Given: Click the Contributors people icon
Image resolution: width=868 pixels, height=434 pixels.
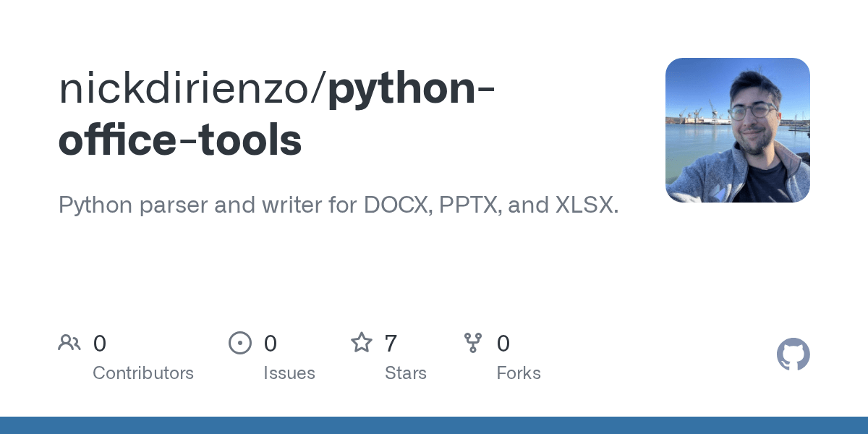Looking at the screenshot, I should (x=69, y=343).
